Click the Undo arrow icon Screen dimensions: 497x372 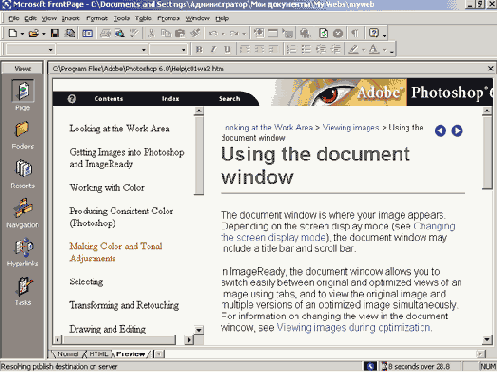(x=213, y=33)
